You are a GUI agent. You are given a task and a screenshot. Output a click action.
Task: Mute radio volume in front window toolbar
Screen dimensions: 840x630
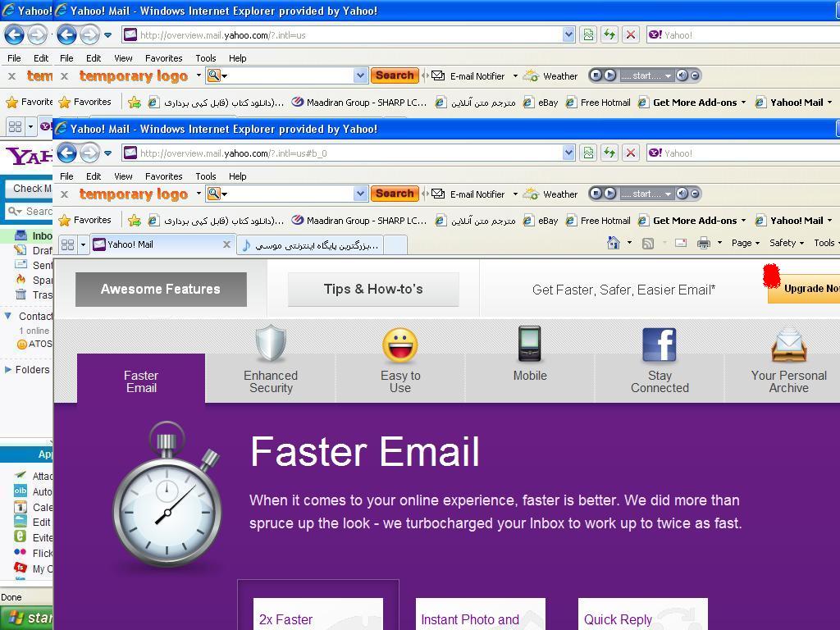682,194
